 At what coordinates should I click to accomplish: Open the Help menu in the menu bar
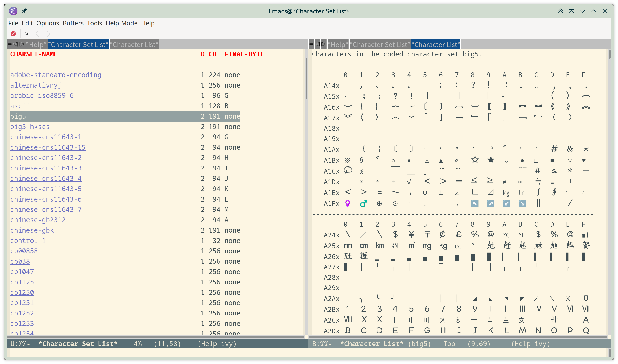[x=148, y=23]
